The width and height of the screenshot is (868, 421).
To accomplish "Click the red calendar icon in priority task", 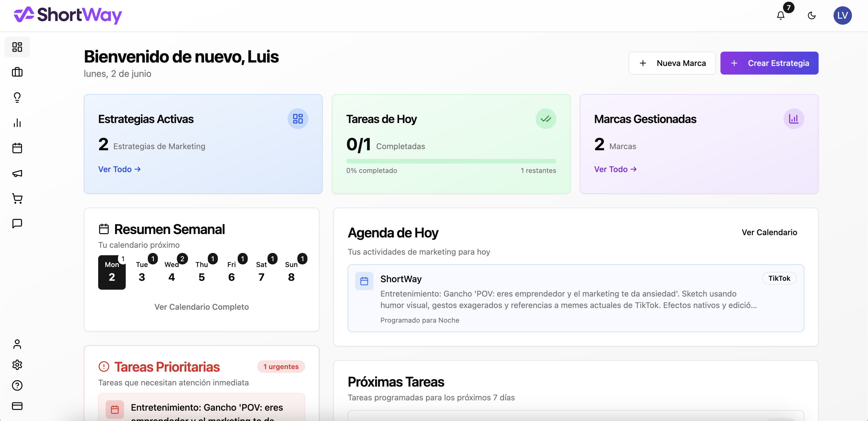I will point(115,409).
